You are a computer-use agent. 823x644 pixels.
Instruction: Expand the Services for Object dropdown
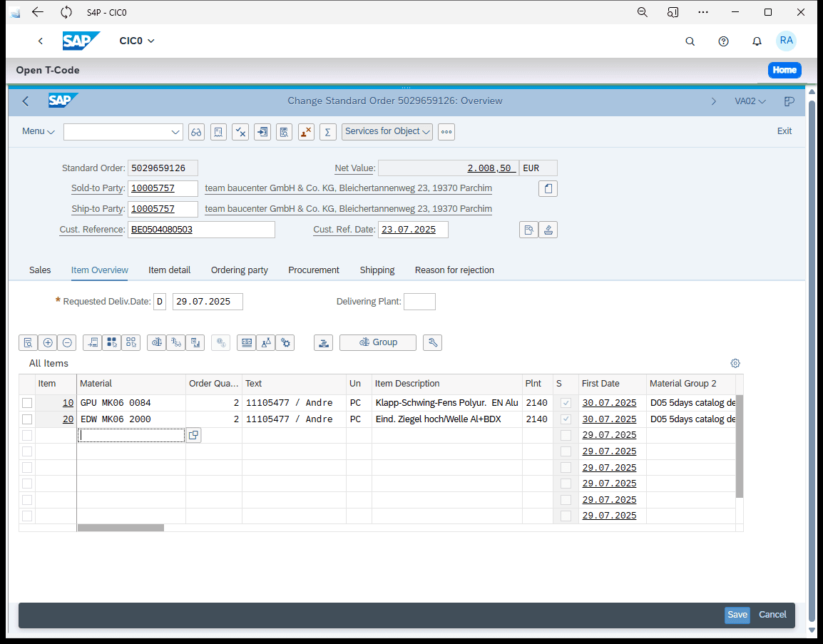point(387,132)
